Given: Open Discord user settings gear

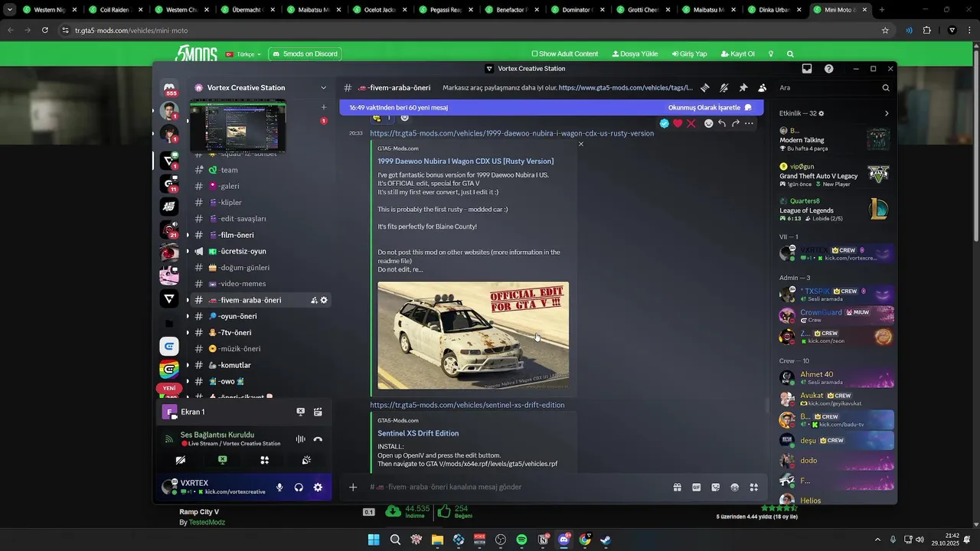Looking at the screenshot, I should coord(318,487).
